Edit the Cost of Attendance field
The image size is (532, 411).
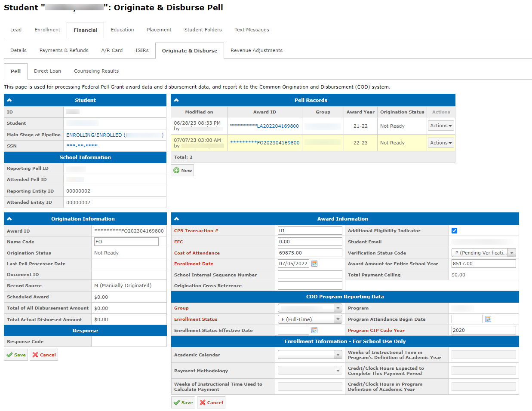[310, 253]
